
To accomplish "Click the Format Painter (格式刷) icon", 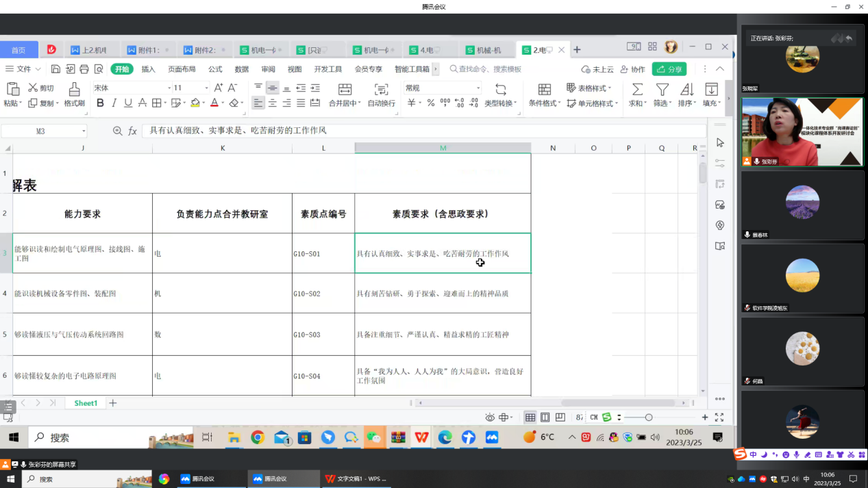I will point(74,89).
